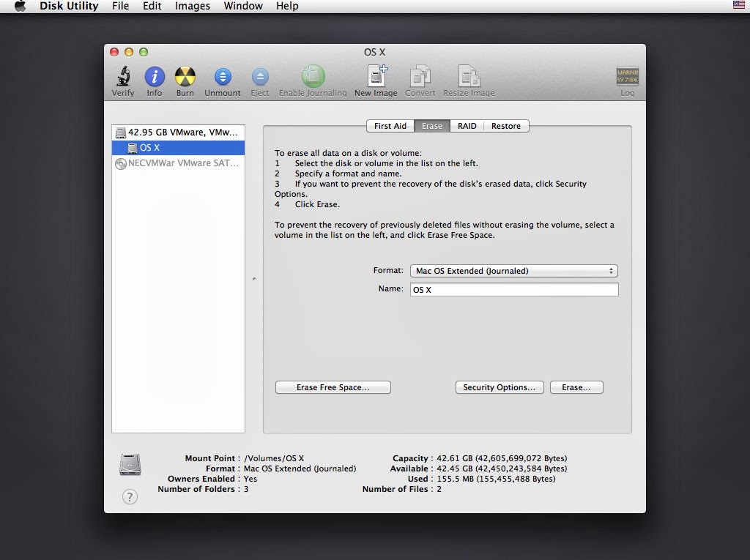Open the Log viewer icon
Image resolution: width=750 pixels, height=560 pixels.
627,77
